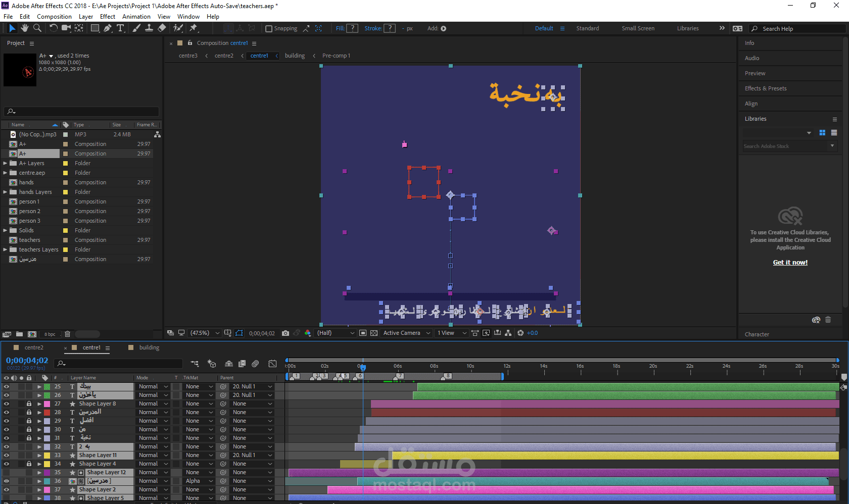The image size is (849, 504).
Task: Select the Selection tool arrow
Action: [x=12, y=28]
